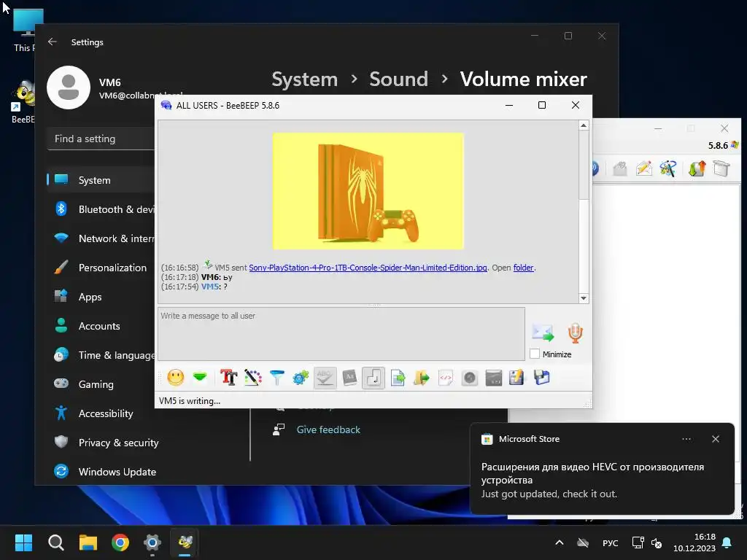Open the Windows Start menu
Image resolution: width=747 pixels, height=560 pixels.
23,542
